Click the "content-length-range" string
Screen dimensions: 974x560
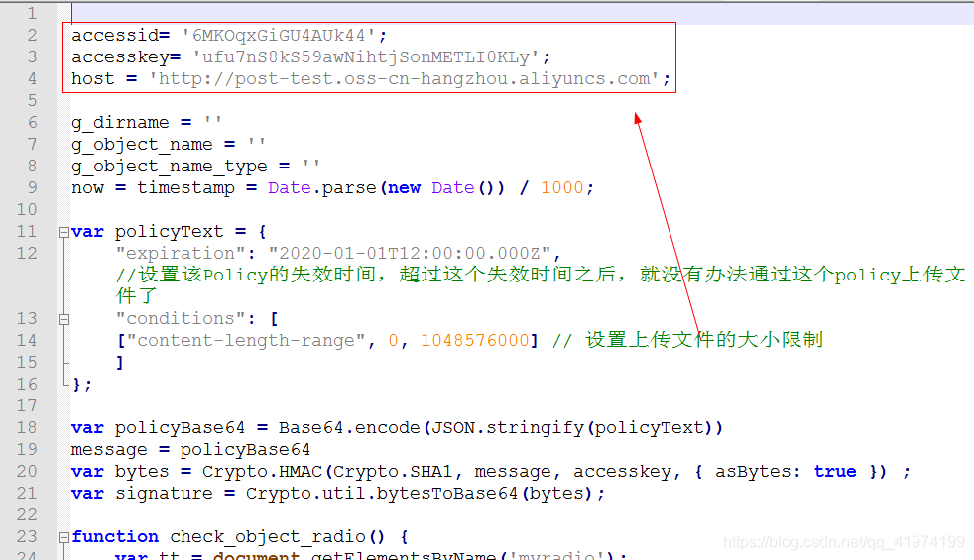245,340
